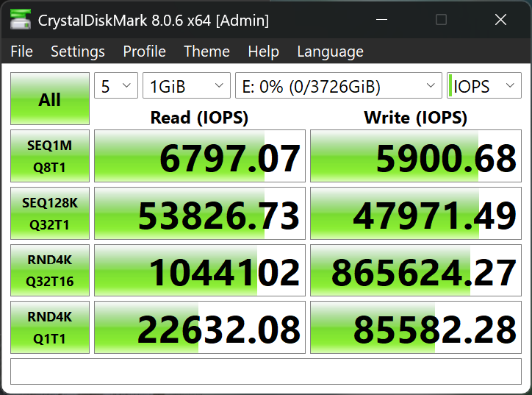Open the Theme menu
Screen dimensions: 532x395
(x=206, y=51)
